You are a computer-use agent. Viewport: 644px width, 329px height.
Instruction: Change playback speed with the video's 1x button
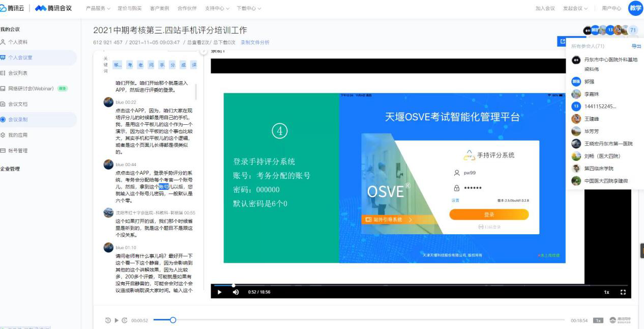(x=606, y=292)
